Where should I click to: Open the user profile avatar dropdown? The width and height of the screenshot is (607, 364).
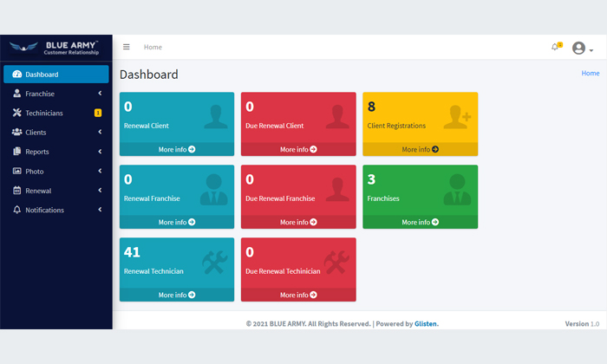[581, 48]
